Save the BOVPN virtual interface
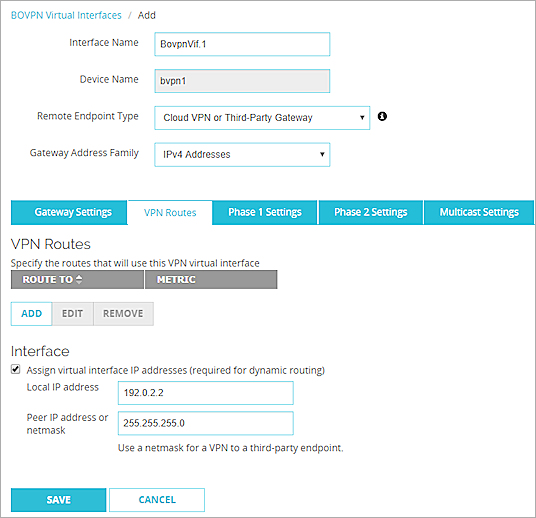Viewport: 536px width, 518px height. pos(58,500)
